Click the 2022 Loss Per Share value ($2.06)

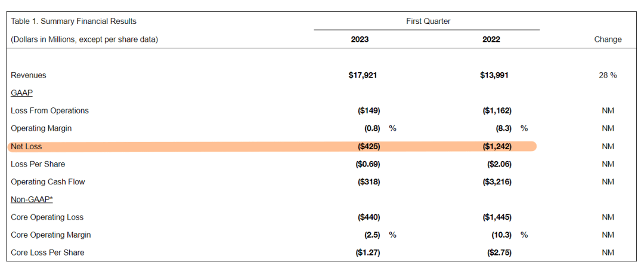[499, 164]
